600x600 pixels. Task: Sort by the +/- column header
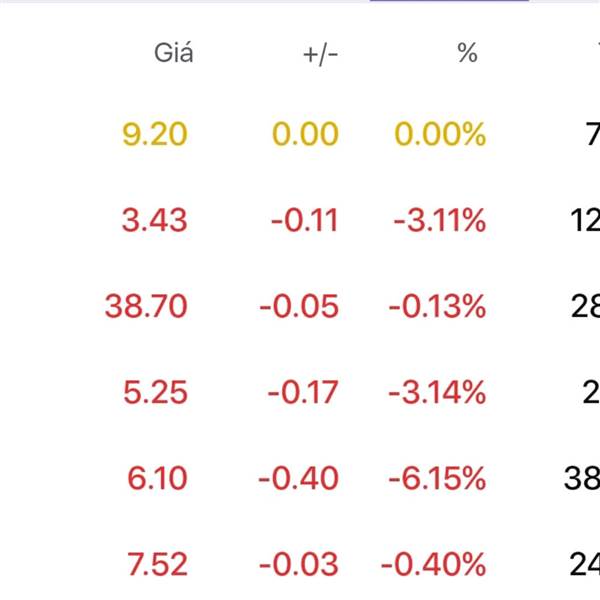[320, 54]
